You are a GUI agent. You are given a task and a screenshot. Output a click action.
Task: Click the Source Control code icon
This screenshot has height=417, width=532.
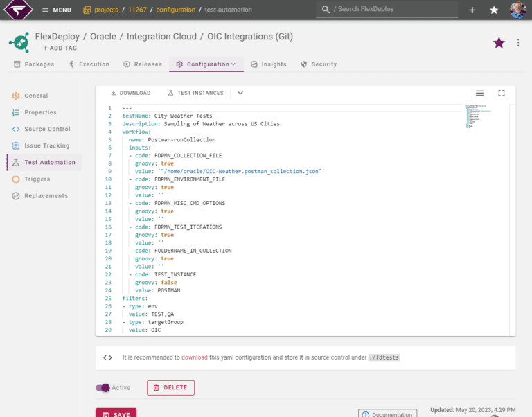point(16,129)
